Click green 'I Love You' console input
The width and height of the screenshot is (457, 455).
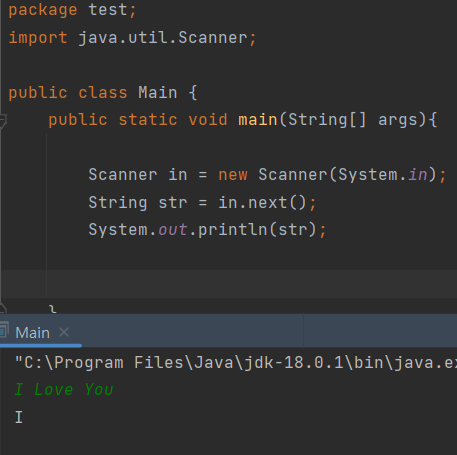tap(64, 389)
